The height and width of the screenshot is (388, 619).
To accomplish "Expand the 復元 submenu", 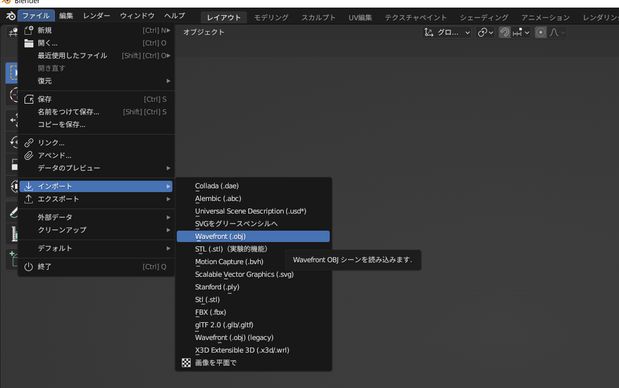I will (x=96, y=81).
